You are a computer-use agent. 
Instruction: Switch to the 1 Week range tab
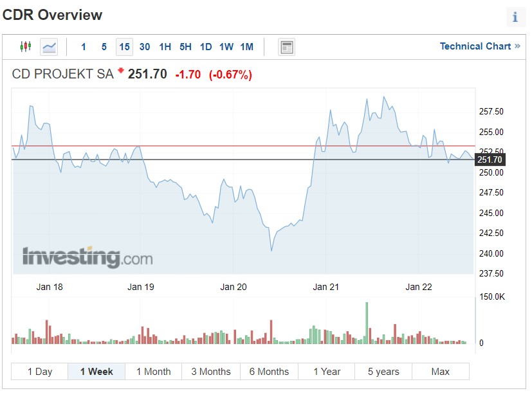96,372
